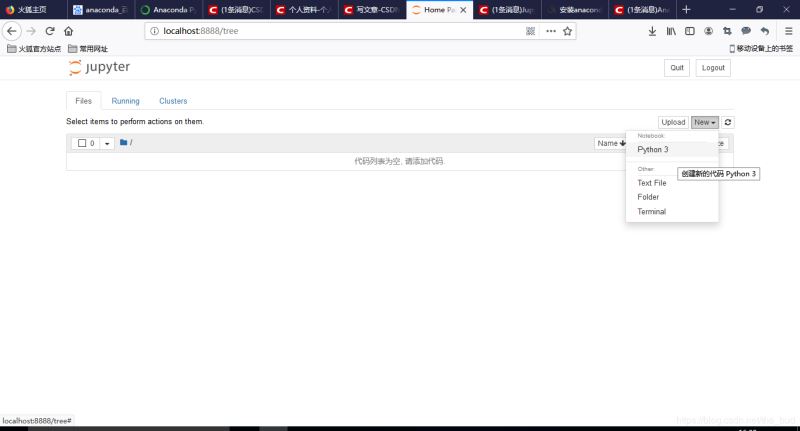Click the Quit button
Screen dimensions: 800x431
[677, 68]
